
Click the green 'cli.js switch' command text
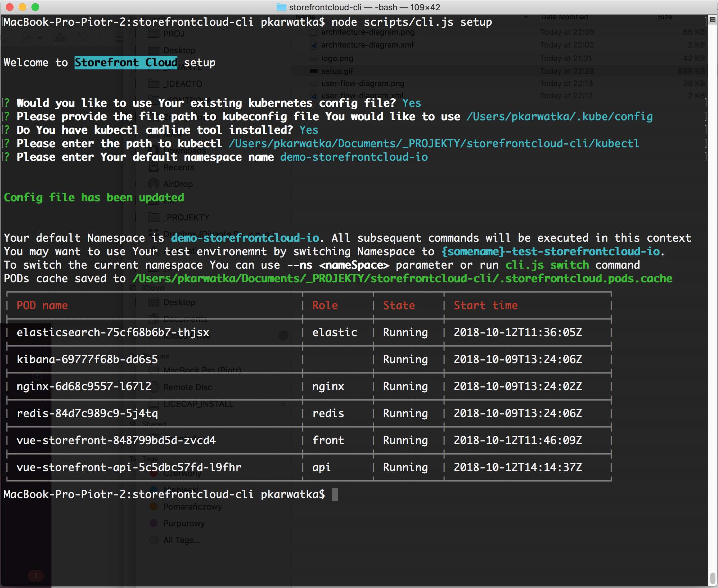point(547,265)
